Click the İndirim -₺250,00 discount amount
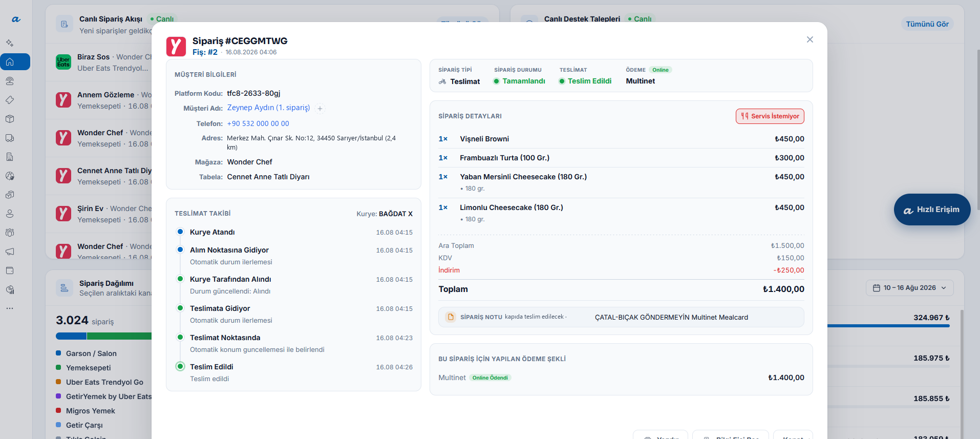Viewport: 980px width, 439px height. (789, 270)
